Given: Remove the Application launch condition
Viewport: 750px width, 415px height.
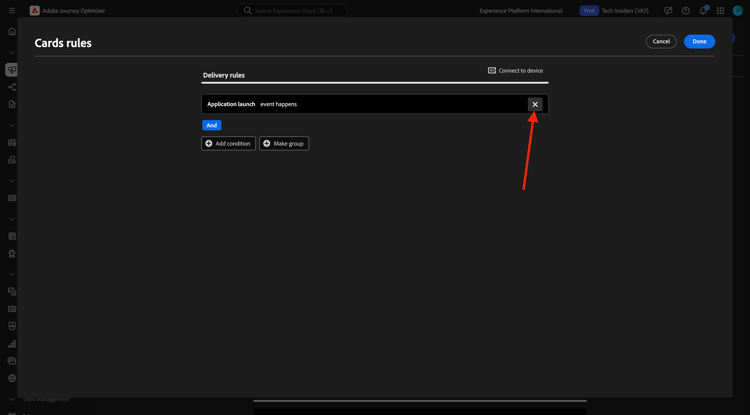Looking at the screenshot, I should coord(535,104).
